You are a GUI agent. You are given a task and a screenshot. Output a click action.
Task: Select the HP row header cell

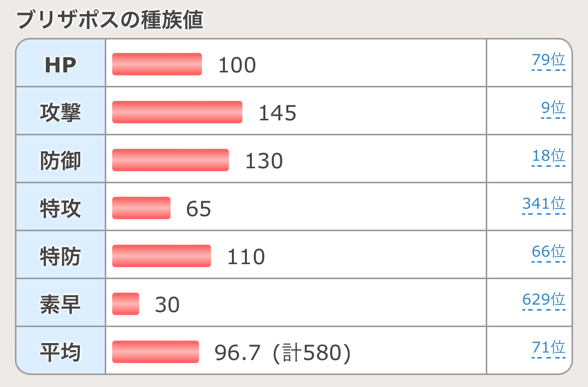pyautogui.click(x=60, y=64)
